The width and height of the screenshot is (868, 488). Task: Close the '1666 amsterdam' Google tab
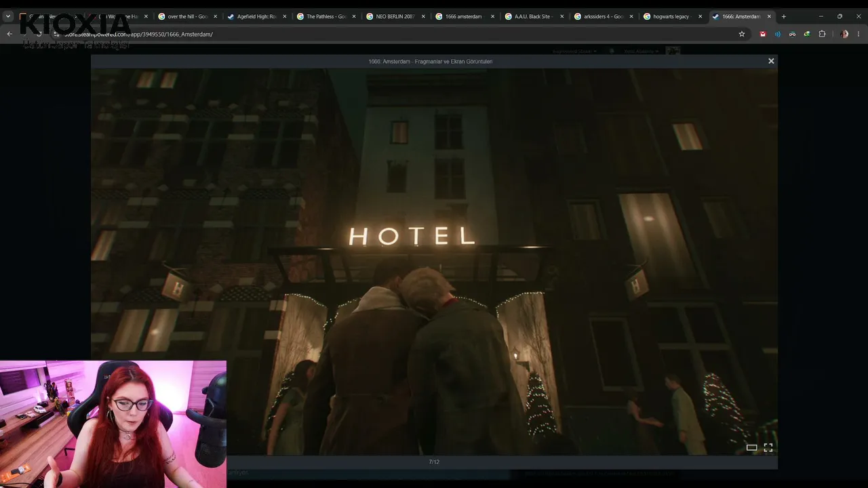[493, 16]
